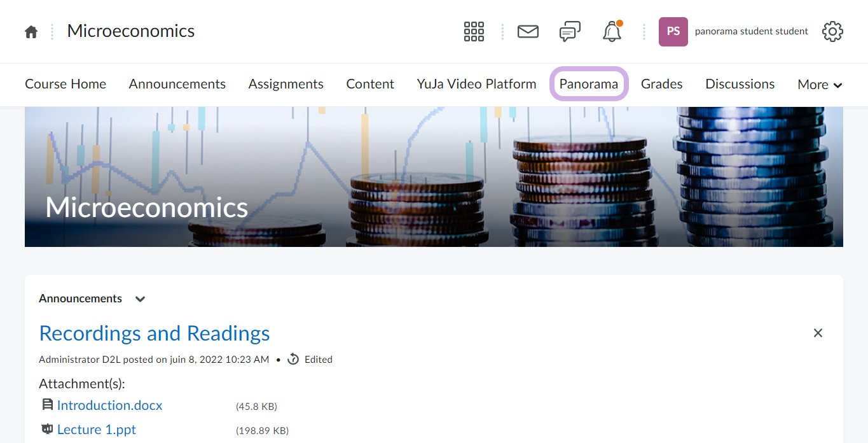
Task: Click the home icon
Action: pos(31,32)
